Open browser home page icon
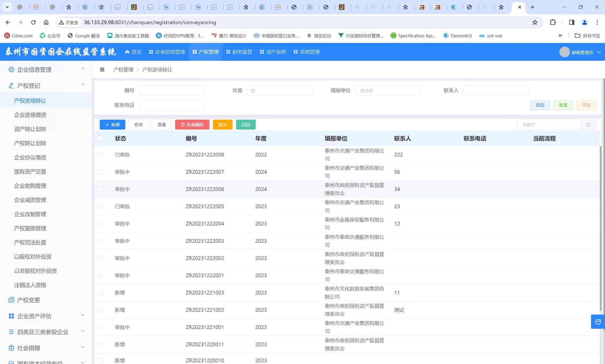Screen dimensions: 605x364 tap(46, 22)
